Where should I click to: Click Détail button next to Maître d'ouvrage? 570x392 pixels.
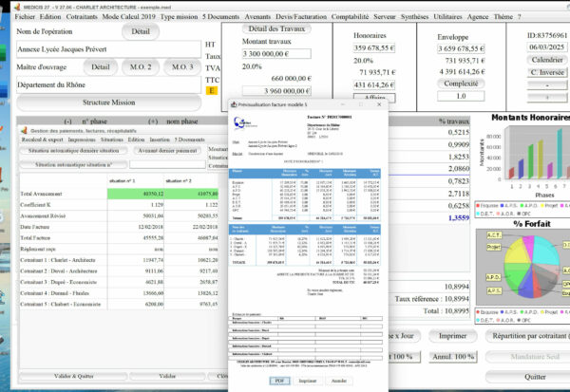pyautogui.click(x=101, y=67)
